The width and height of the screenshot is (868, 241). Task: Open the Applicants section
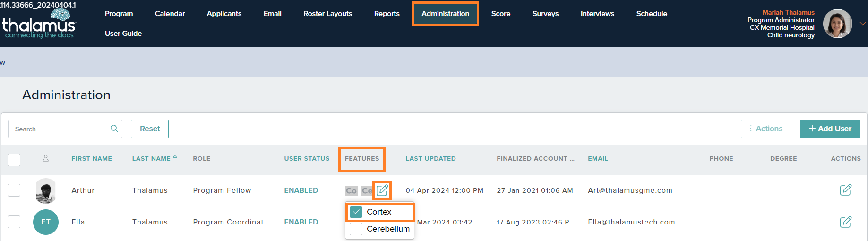(x=224, y=14)
